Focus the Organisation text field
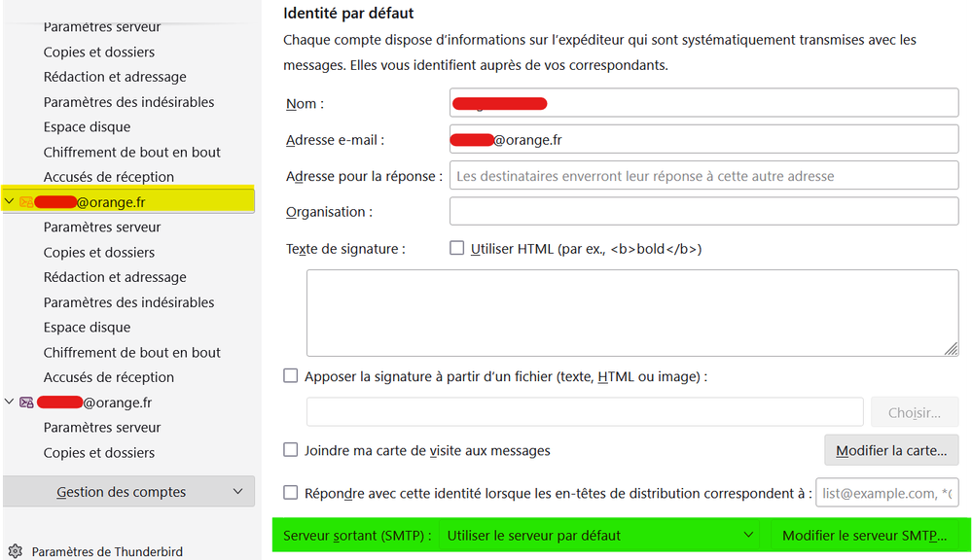This screenshot has height=560, width=972. click(x=703, y=212)
